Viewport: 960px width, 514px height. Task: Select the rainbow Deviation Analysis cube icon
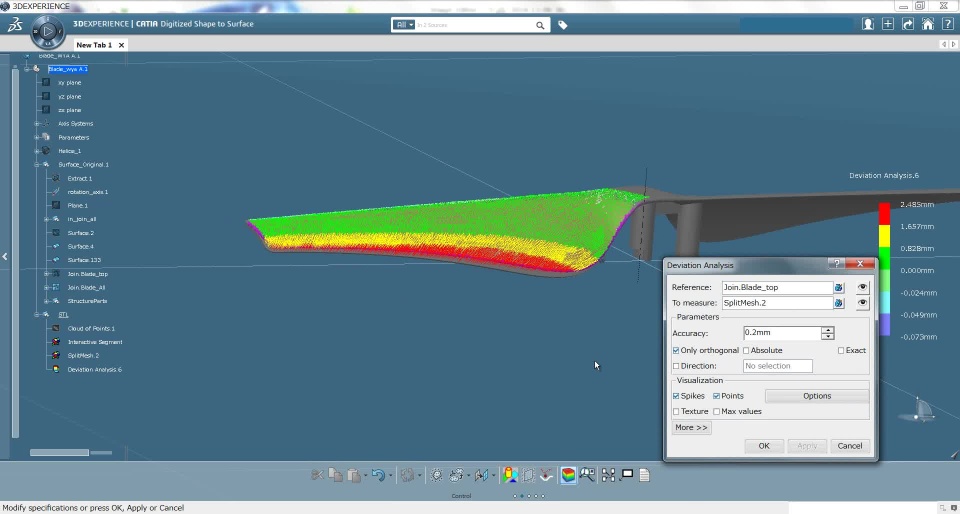click(x=568, y=475)
